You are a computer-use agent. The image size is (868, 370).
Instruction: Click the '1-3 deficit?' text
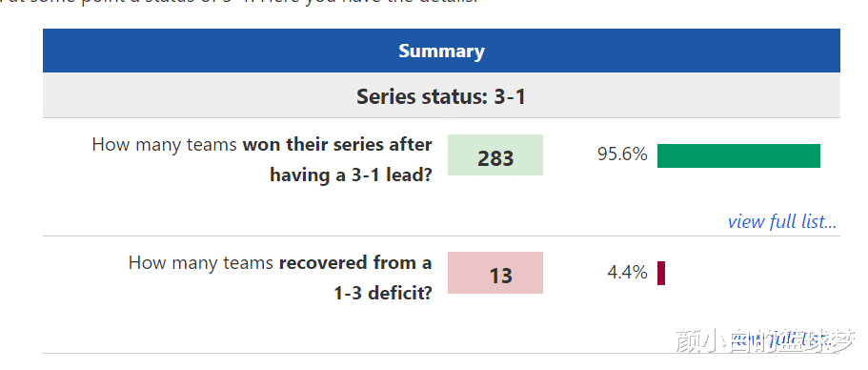coord(382,292)
